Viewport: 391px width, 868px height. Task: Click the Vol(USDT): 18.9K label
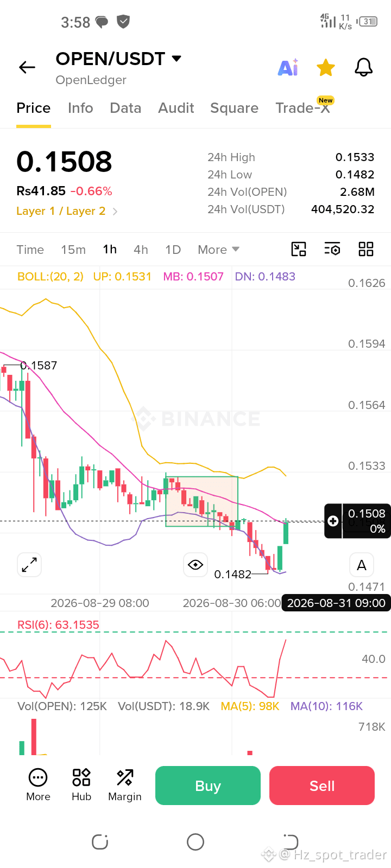click(164, 706)
